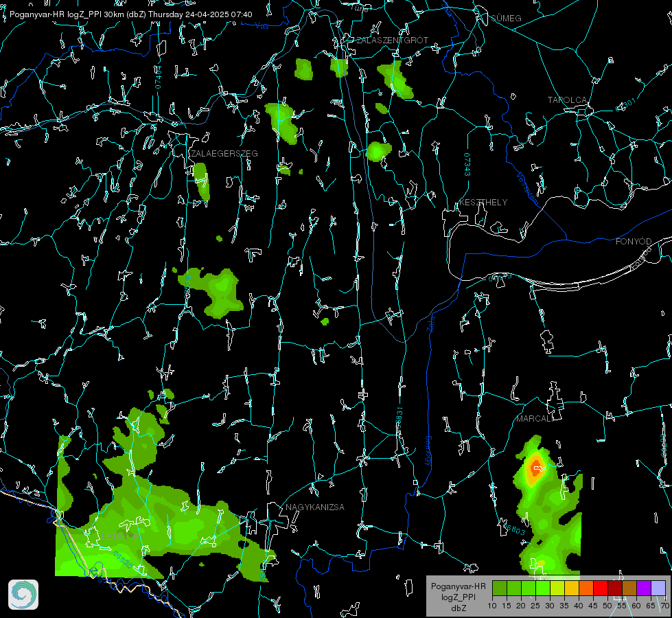This screenshot has width=672, height=618.
Task: Click the green echo south of Zalaegerszeg label
Action: click(201, 181)
